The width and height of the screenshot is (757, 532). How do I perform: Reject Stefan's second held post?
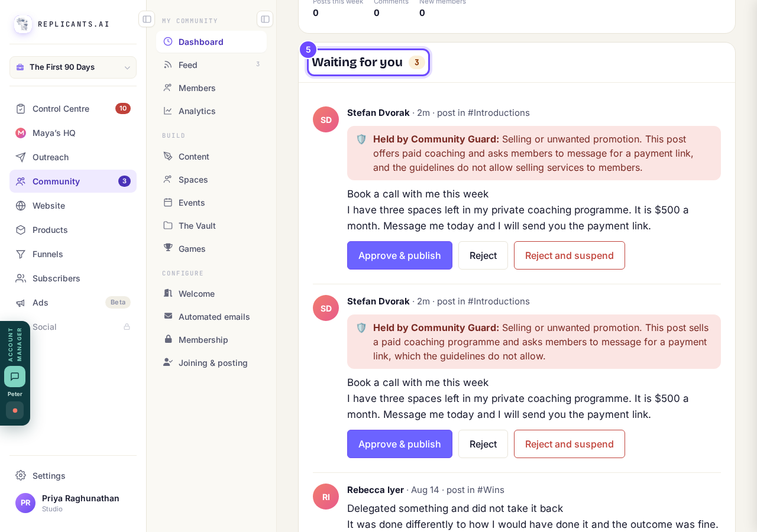click(483, 444)
